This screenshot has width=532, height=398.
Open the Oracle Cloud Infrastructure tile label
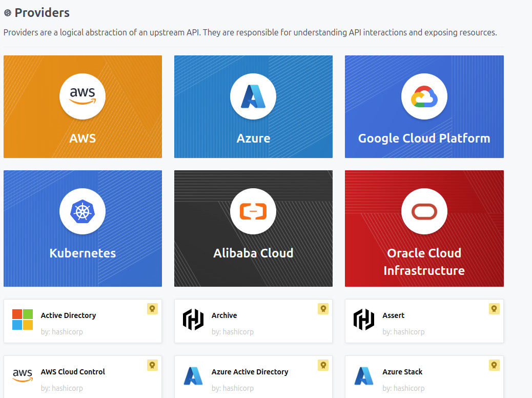pos(424,262)
